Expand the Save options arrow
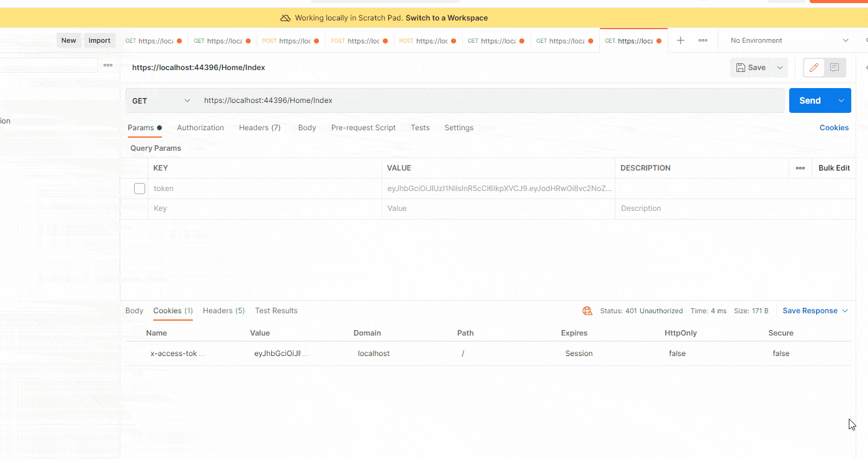Image resolution: width=868 pixels, height=459 pixels. 780,68
